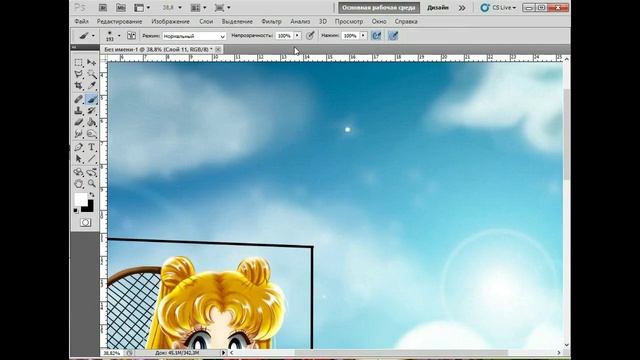Select the Lasso tool
Viewport: 640px width, 360px height.
(x=78, y=74)
